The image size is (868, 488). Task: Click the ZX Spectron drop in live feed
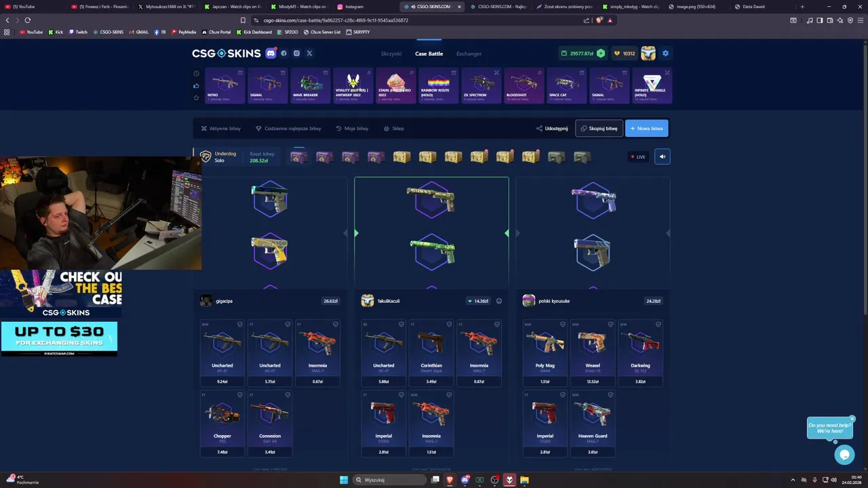pos(481,85)
